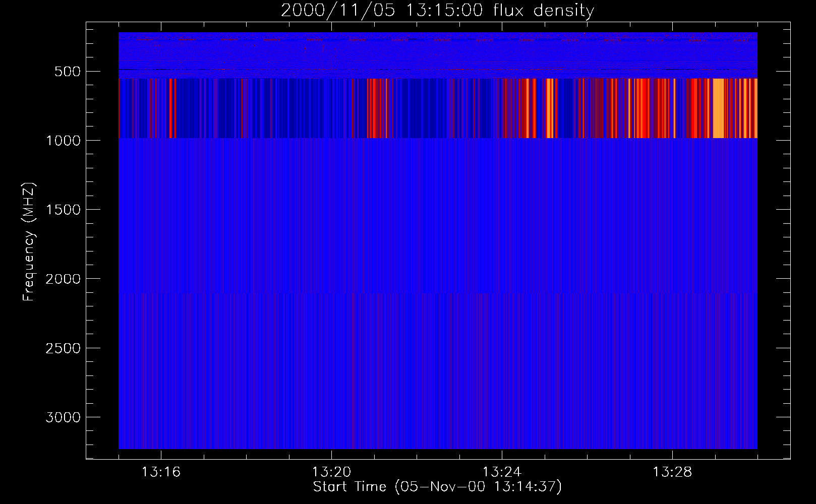Screen dimensions: 816x504
Task: Click the 2500 frequency tick label
Action: click(x=63, y=348)
